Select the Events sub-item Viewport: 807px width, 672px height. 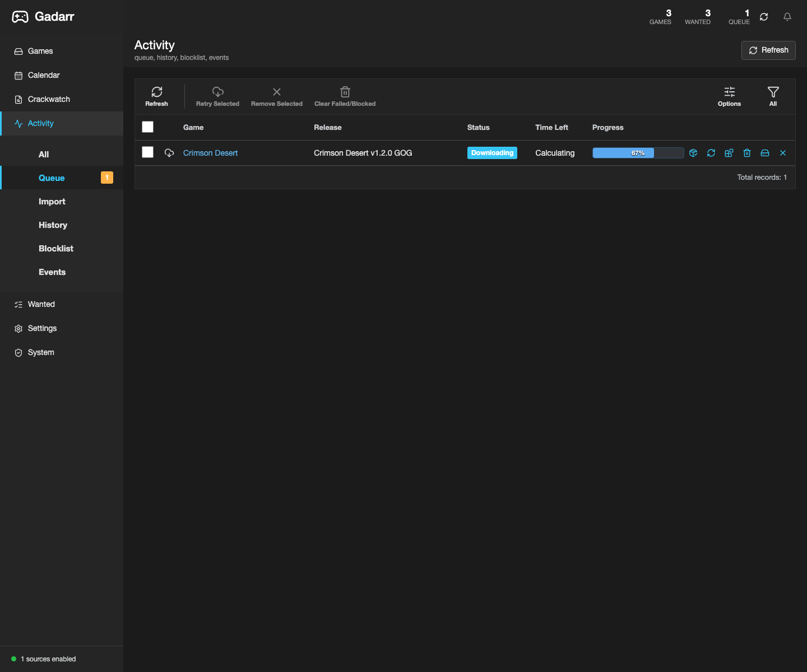click(62, 272)
